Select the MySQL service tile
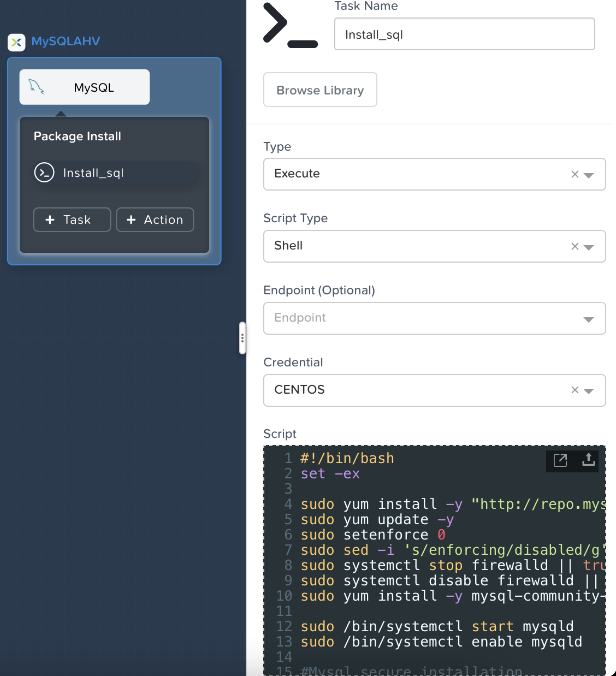 [x=85, y=87]
